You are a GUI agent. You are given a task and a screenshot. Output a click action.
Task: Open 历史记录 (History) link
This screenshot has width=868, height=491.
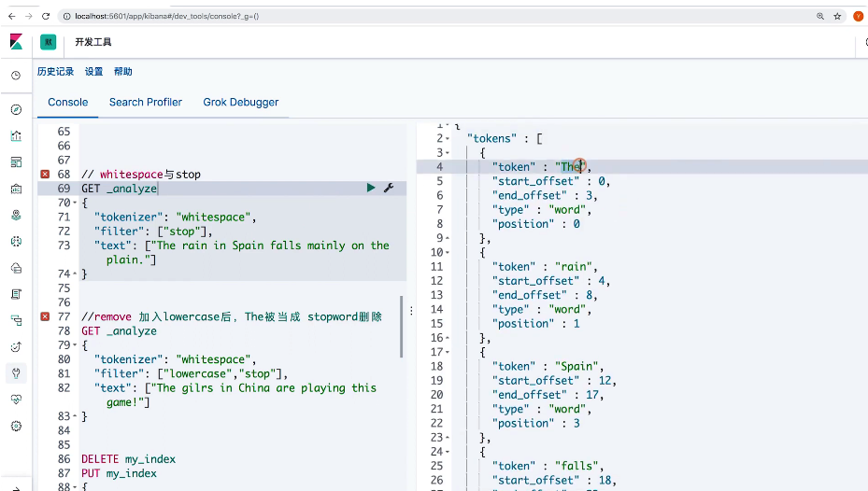pyautogui.click(x=55, y=72)
